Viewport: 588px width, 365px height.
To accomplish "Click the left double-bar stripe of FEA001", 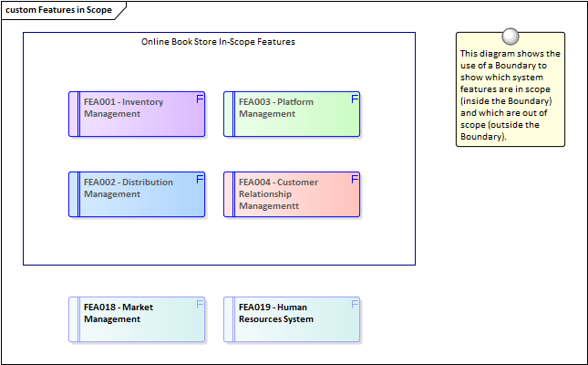I will (x=75, y=114).
